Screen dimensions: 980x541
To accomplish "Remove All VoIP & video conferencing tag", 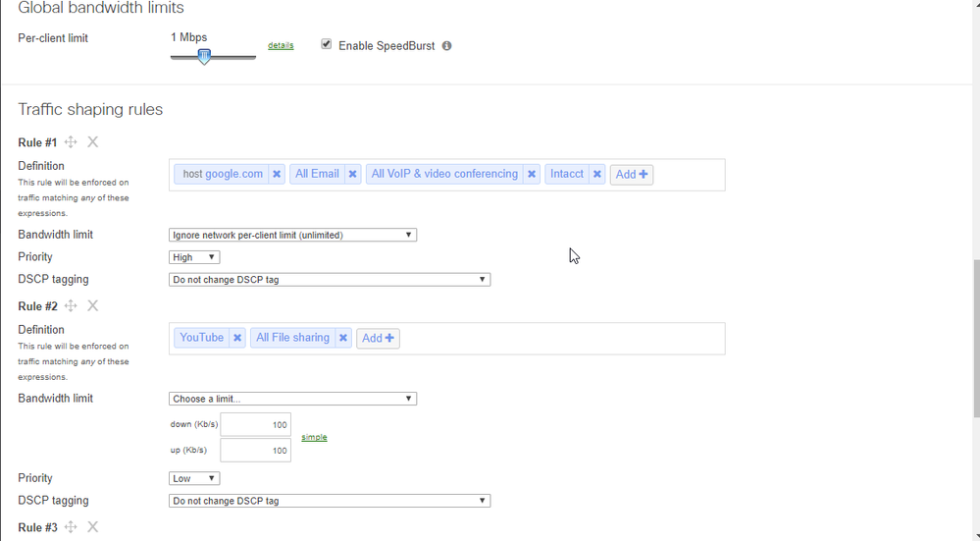I will 532,175.
